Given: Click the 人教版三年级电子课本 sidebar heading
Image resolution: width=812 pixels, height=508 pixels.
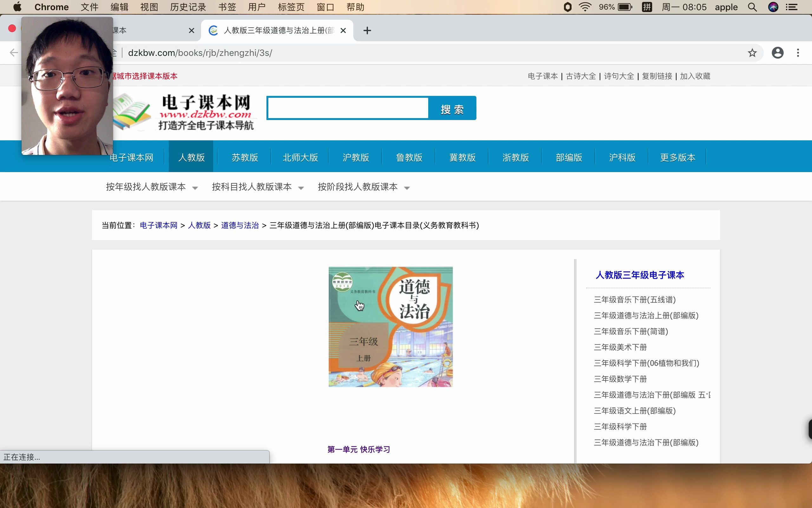Looking at the screenshot, I should coord(639,275).
